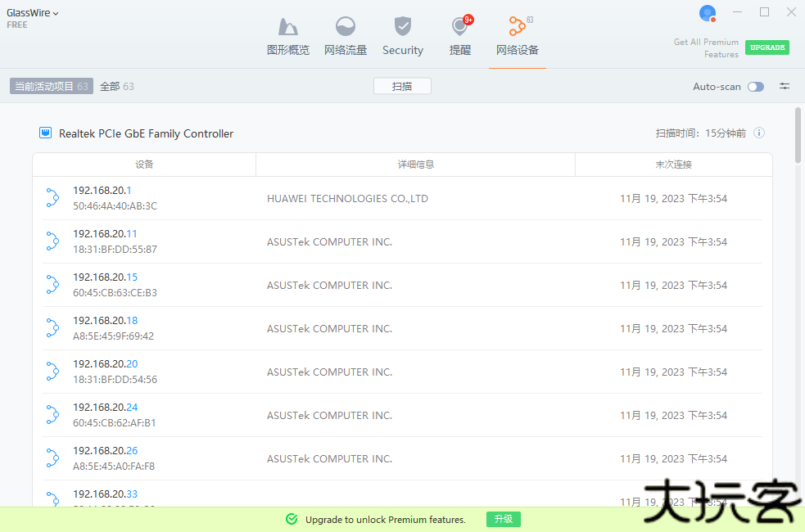The width and height of the screenshot is (805, 532).
Task: Click device icon for 192.168.20.20
Action: [x=52, y=371]
